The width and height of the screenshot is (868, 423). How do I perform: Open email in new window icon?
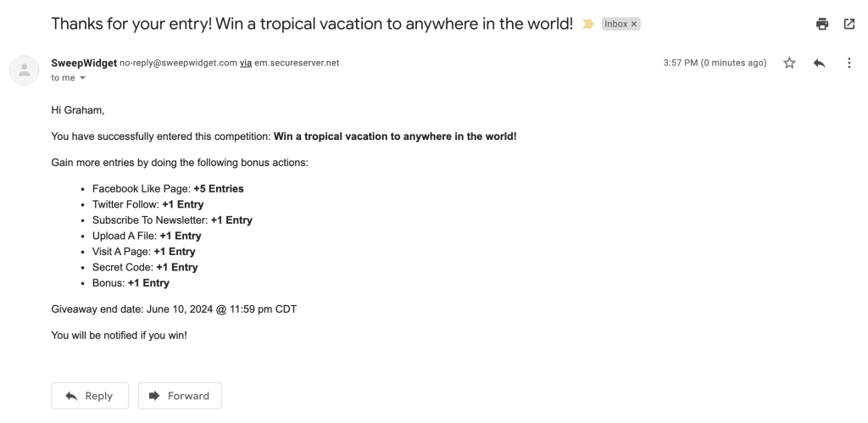[x=849, y=24]
